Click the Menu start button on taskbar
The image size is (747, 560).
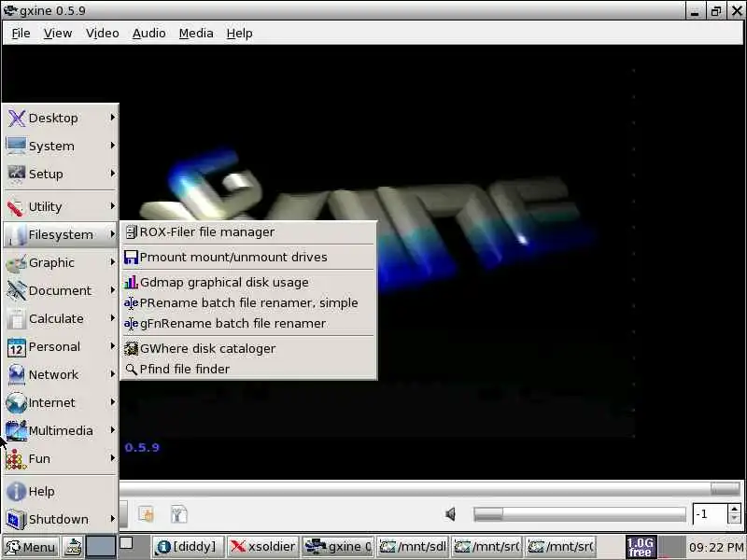31,547
